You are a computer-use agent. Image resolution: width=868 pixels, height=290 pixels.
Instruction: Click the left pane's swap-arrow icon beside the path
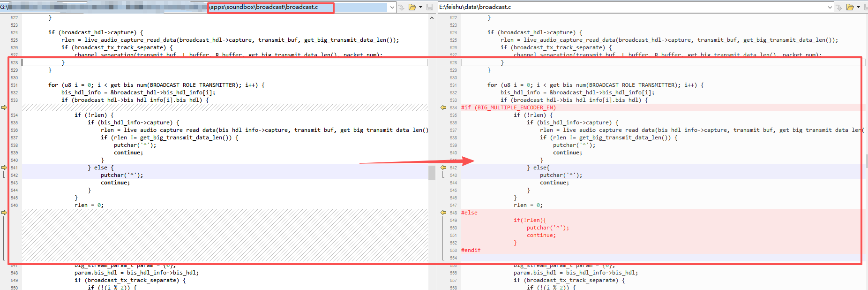click(401, 7)
